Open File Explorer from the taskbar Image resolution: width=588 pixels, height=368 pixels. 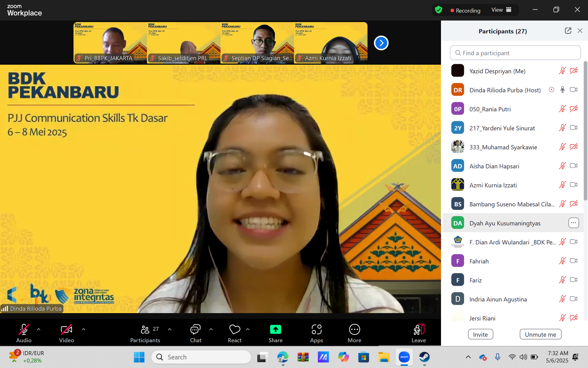point(384,357)
